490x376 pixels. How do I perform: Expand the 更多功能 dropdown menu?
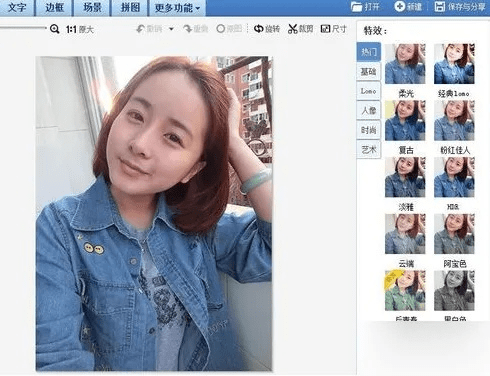point(177,7)
